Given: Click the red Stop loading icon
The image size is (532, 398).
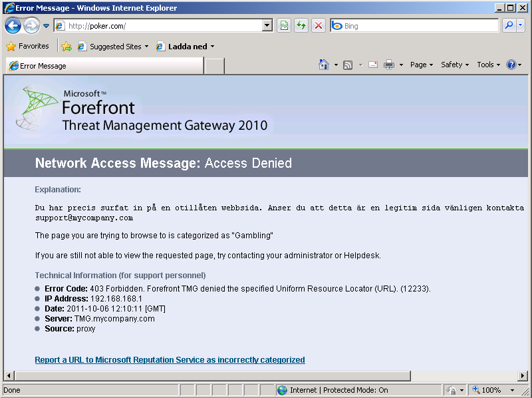Looking at the screenshot, I should [x=319, y=26].
